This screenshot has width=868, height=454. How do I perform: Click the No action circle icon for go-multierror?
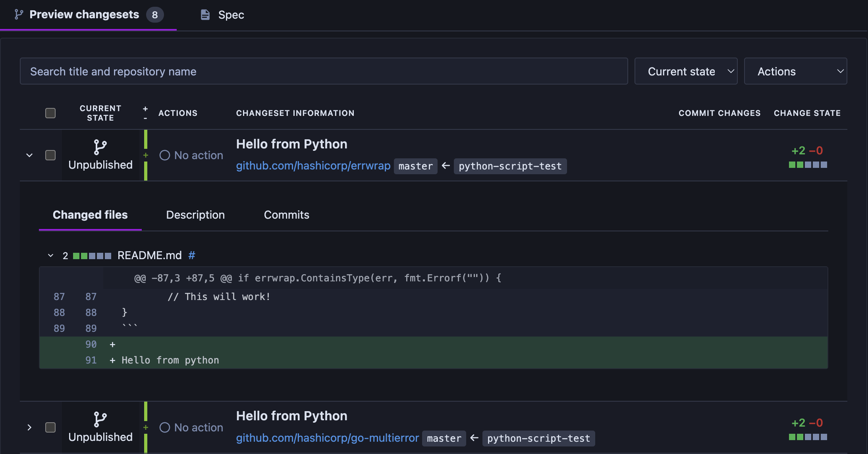[x=165, y=427]
